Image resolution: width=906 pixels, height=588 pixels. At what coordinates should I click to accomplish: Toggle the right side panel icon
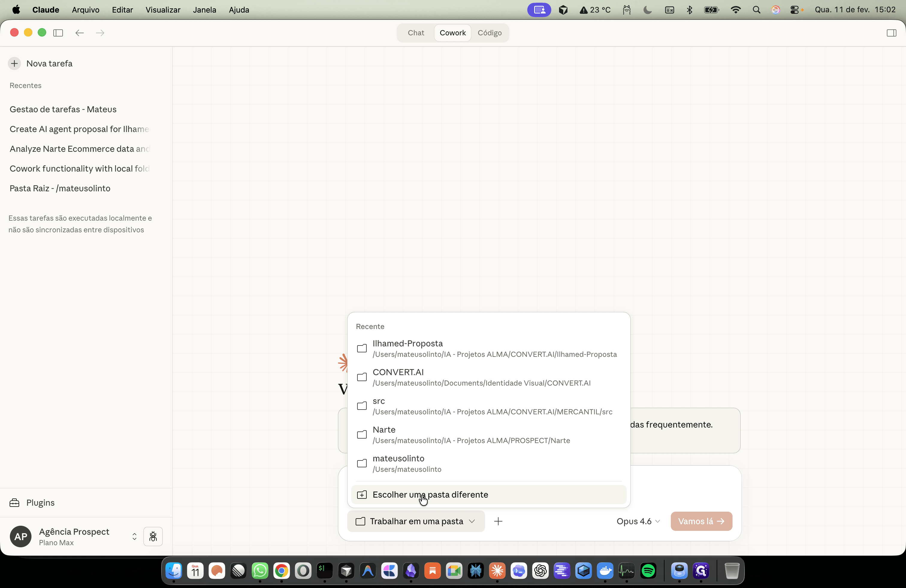(x=891, y=33)
